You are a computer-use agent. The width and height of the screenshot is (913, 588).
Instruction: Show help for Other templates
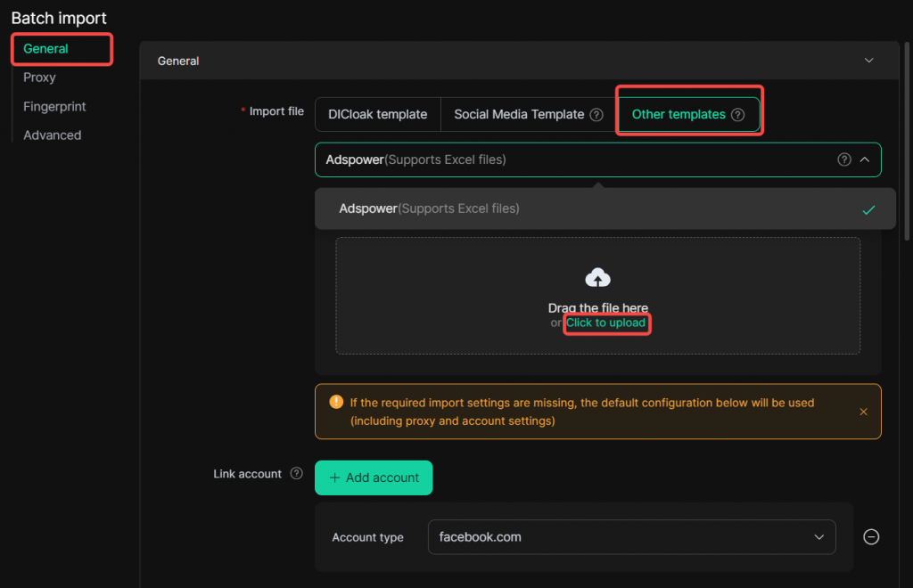click(x=737, y=115)
